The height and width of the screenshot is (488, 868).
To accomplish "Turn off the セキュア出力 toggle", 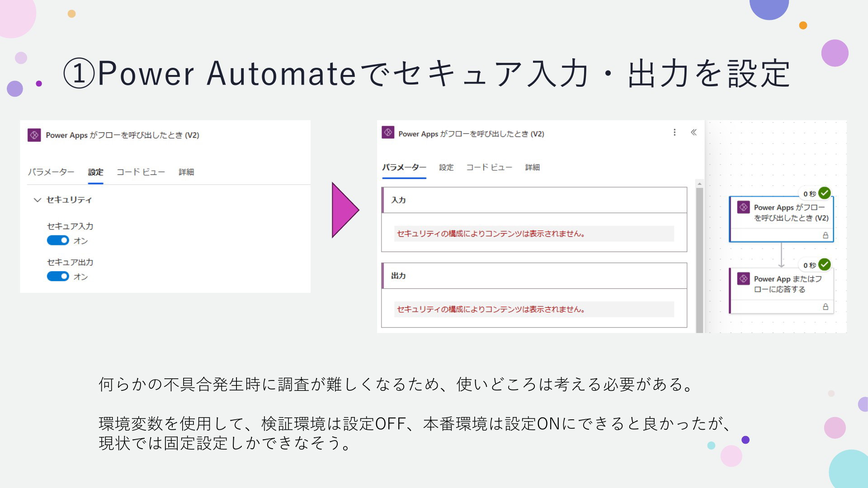I will point(58,276).
